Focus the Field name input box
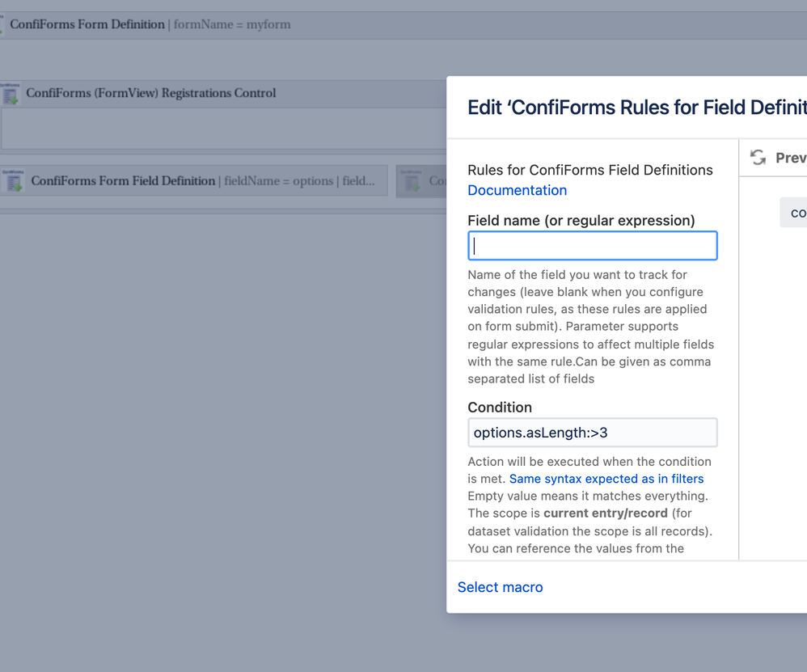The width and height of the screenshot is (807, 672). tap(592, 246)
